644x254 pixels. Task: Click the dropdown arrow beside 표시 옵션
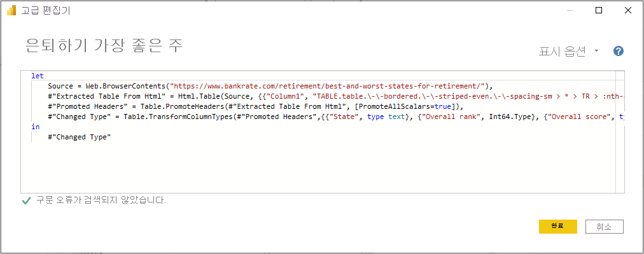pos(596,52)
